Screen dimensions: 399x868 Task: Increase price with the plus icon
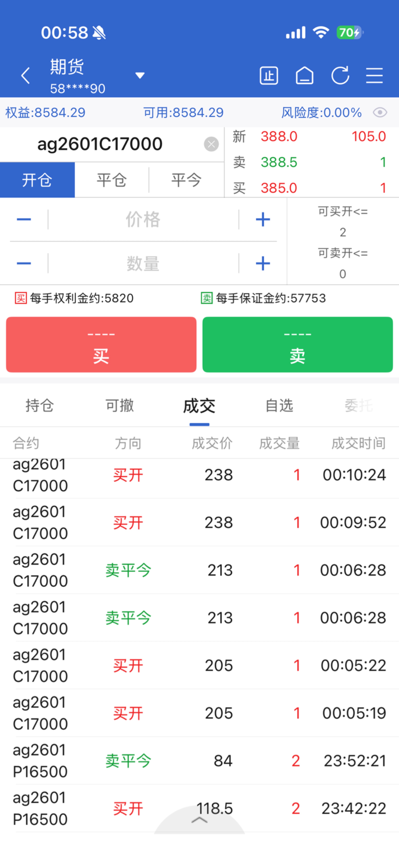click(263, 220)
